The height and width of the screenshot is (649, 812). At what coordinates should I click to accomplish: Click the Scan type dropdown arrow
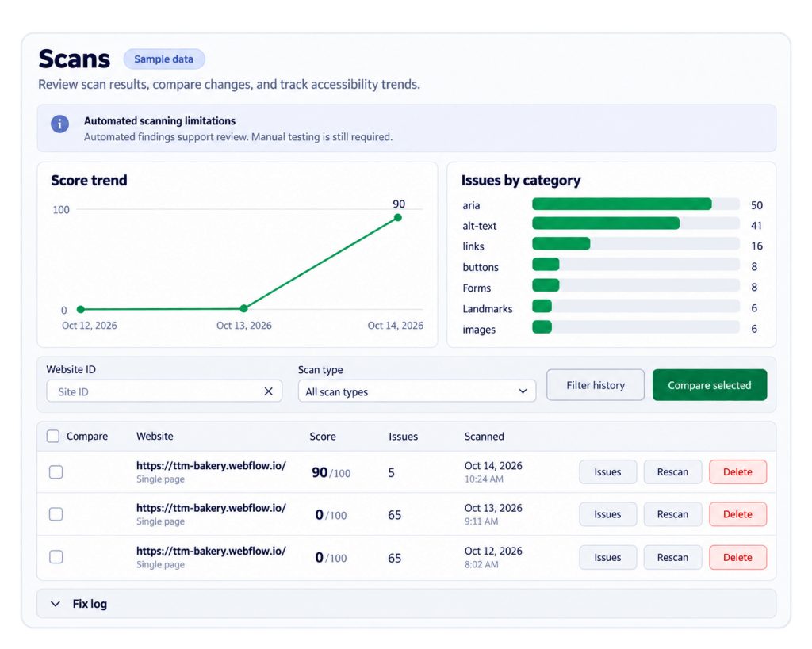pyautogui.click(x=523, y=391)
